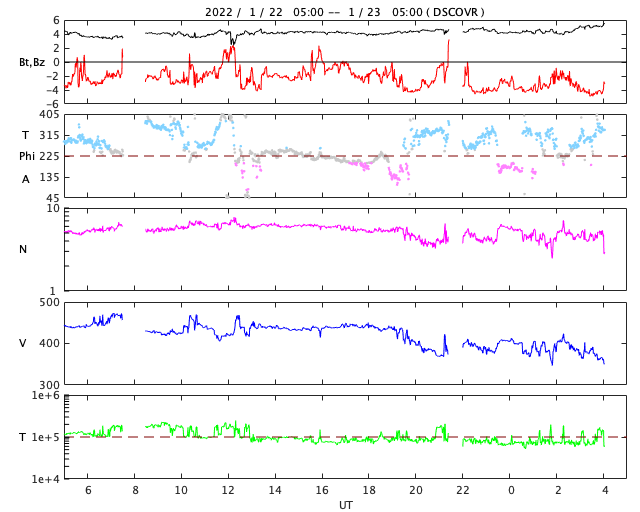Click the 'UT' x-axis label
Screen dimensions: 640x512
point(345,505)
